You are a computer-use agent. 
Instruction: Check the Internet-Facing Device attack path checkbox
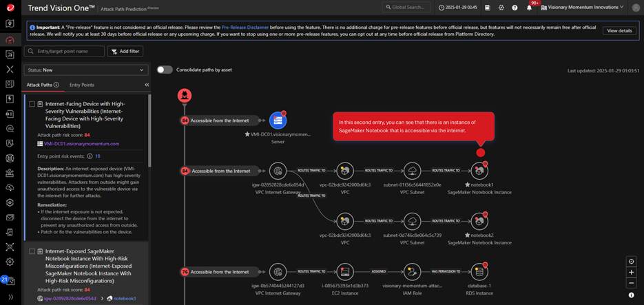pos(32,104)
